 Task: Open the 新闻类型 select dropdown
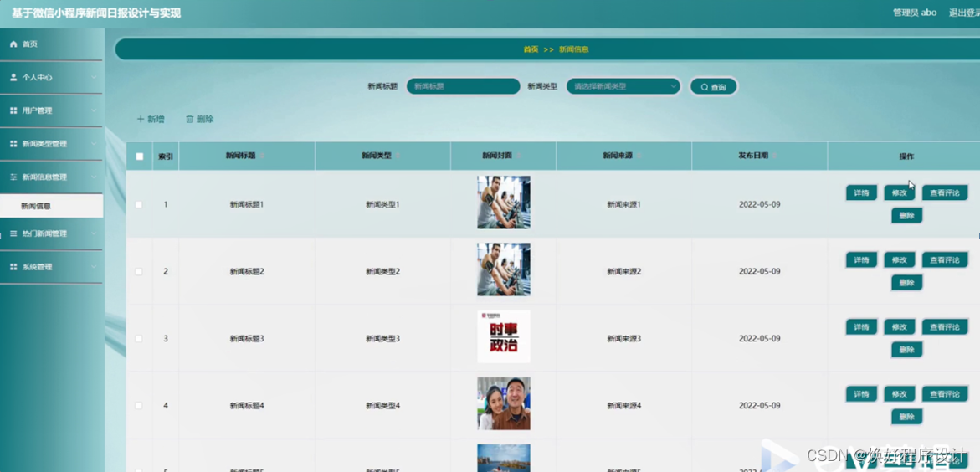623,86
